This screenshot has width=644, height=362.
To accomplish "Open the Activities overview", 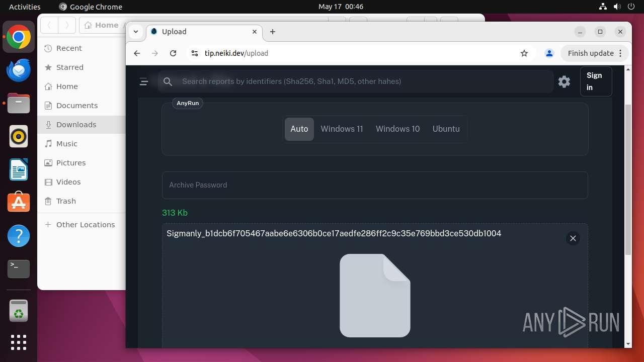I will (25, 7).
